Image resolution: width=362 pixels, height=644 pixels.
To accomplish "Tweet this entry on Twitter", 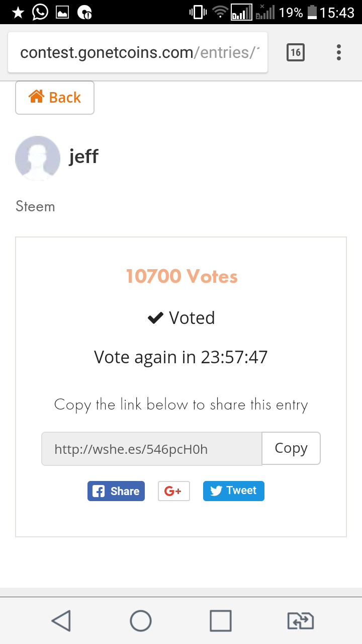I will tap(233, 491).
